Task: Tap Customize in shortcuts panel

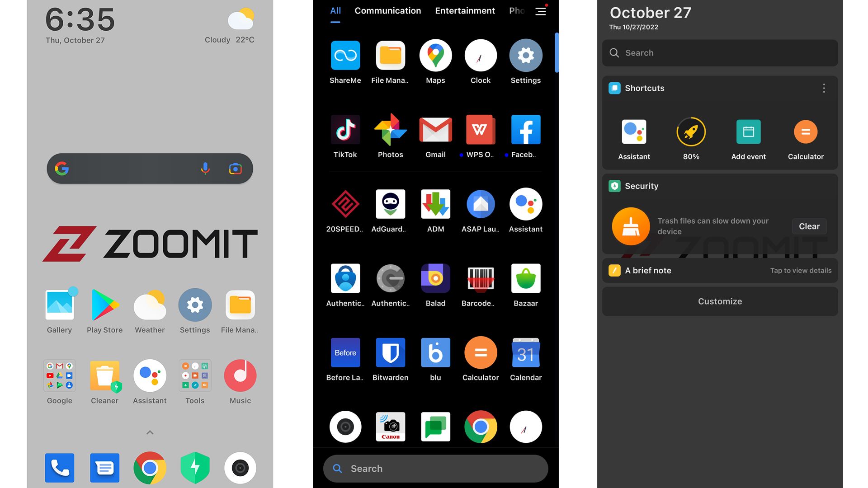Action: [x=720, y=301]
